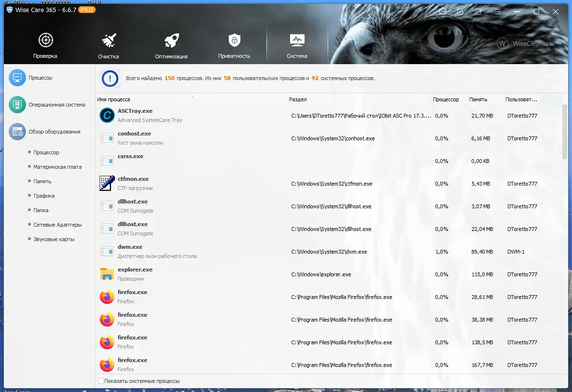Select the path C:\Windows\System32\dwm.exe

click(329, 252)
